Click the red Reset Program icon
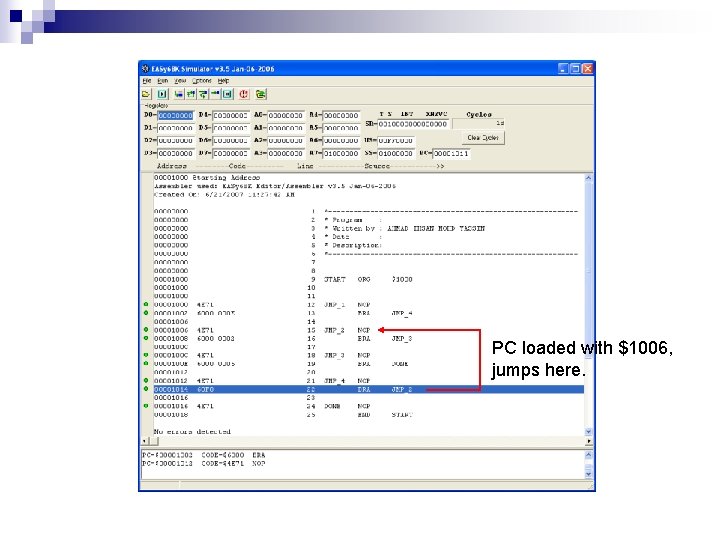720x540 pixels. [244, 94]
